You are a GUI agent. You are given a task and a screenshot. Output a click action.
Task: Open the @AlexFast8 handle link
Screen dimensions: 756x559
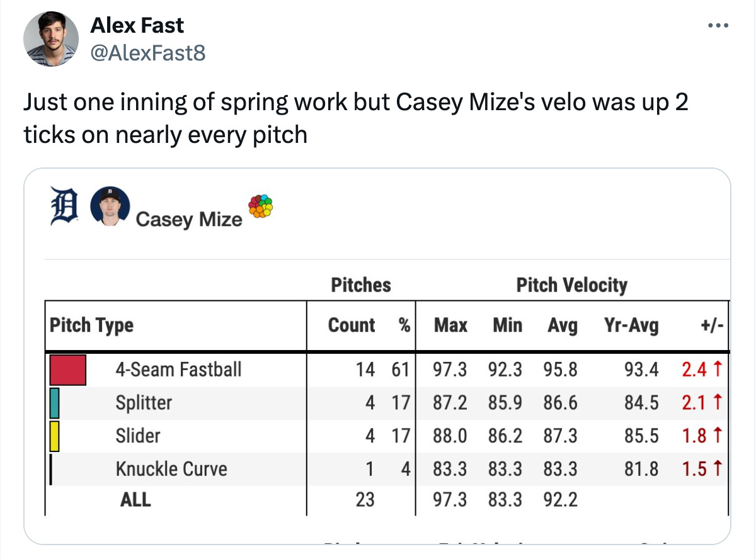(x=148, y=53)
